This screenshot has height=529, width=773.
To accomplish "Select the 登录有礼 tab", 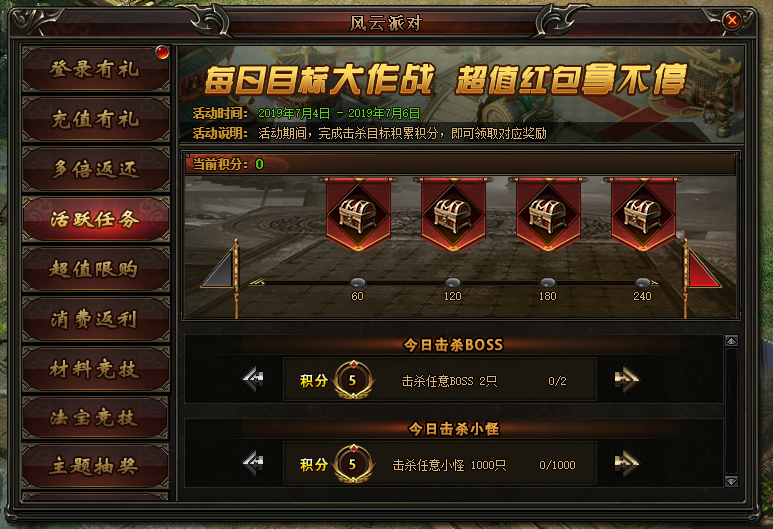I will pos(96,70).
